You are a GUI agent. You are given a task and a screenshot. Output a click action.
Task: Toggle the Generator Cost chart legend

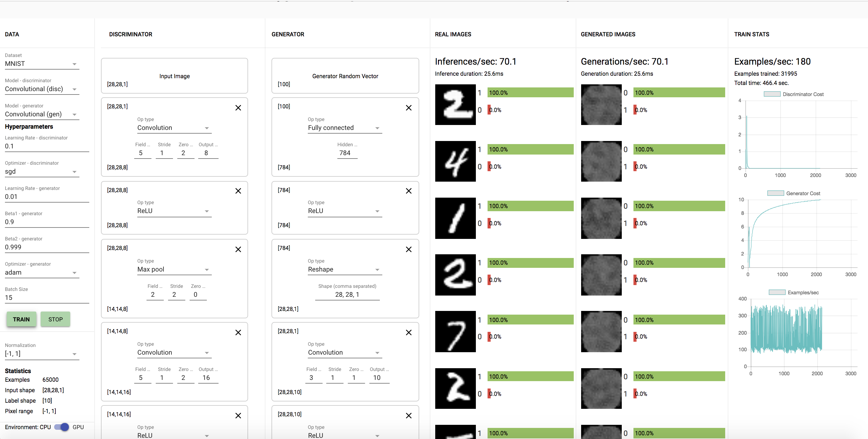[x=794, y=193]
